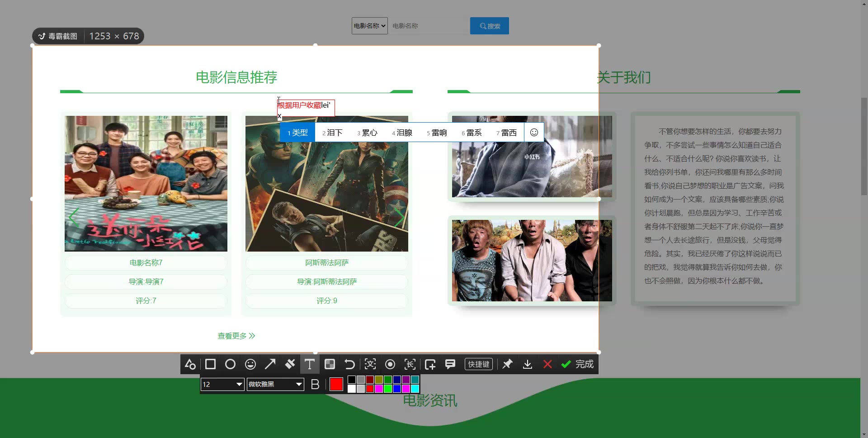868x438 pixels.
Task: Pick the lime green color swatch
Action: pyautogui.click(x=388, y=389)
